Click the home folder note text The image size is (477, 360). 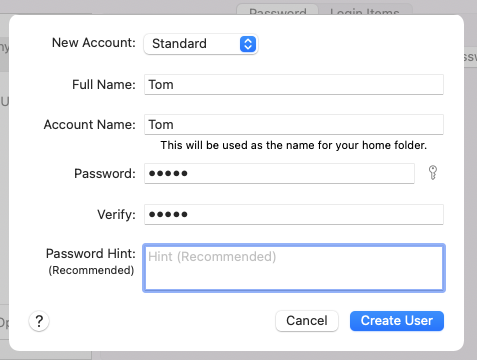[x=294, y=145]
